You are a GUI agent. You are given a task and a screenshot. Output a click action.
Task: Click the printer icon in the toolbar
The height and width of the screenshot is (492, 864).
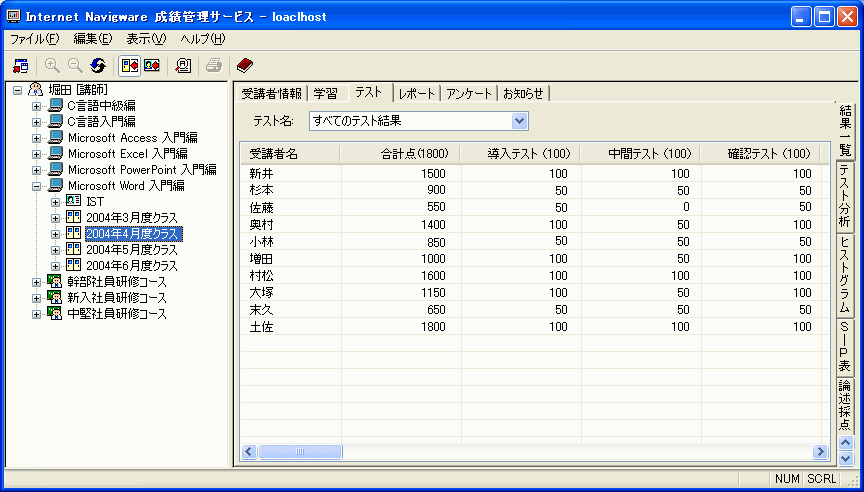tap(214, 66)
